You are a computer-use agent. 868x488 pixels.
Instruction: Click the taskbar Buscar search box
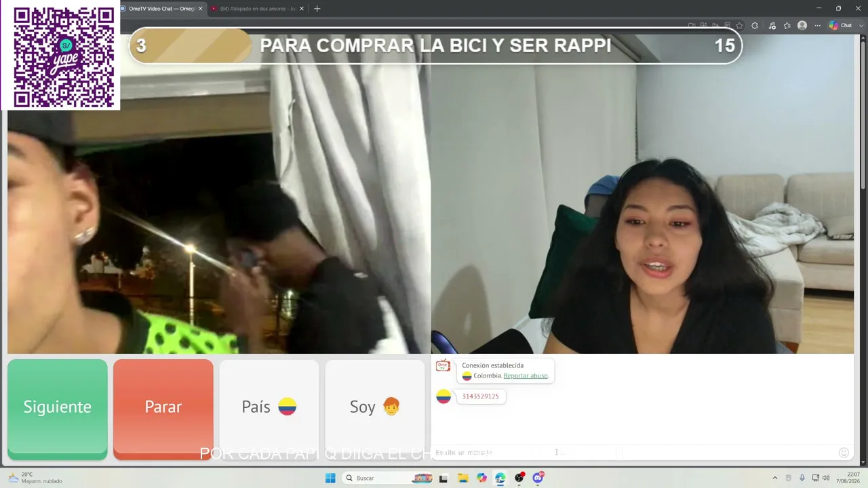(x=388, y=478)
